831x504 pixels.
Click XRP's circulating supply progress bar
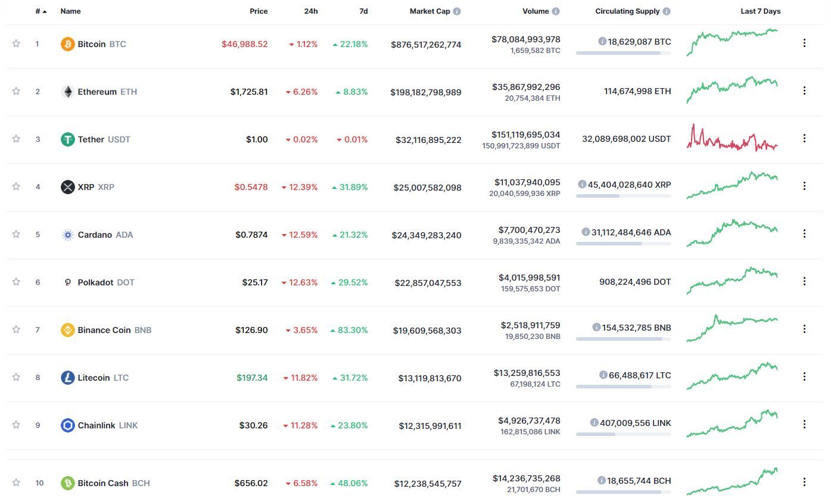click(x=623, y=196)
